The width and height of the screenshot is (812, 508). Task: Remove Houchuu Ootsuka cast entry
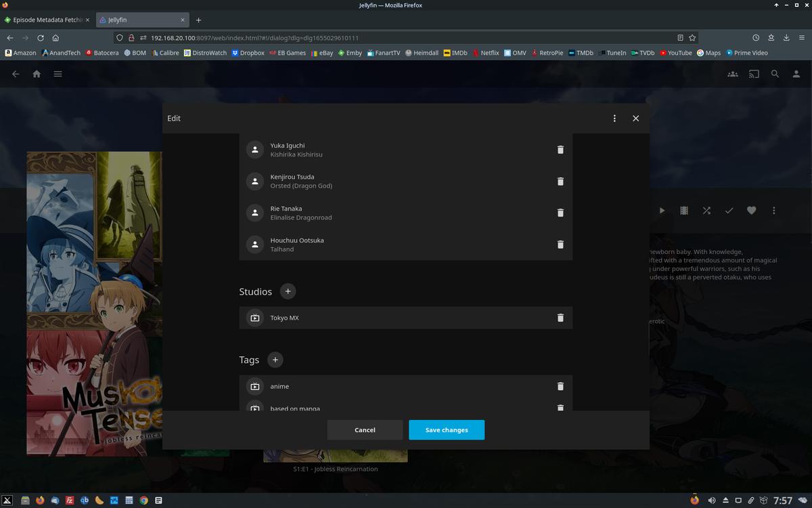click(x=560, y=245)
